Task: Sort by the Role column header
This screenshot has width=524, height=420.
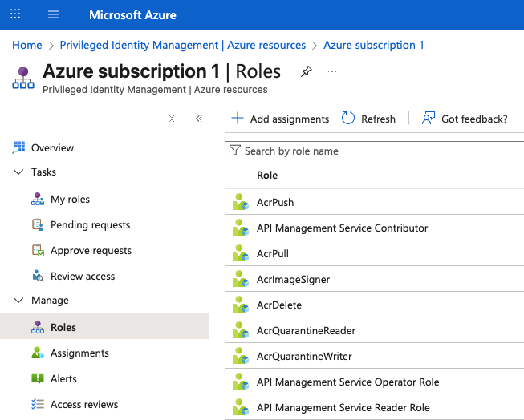Action: tap(267, 176)
